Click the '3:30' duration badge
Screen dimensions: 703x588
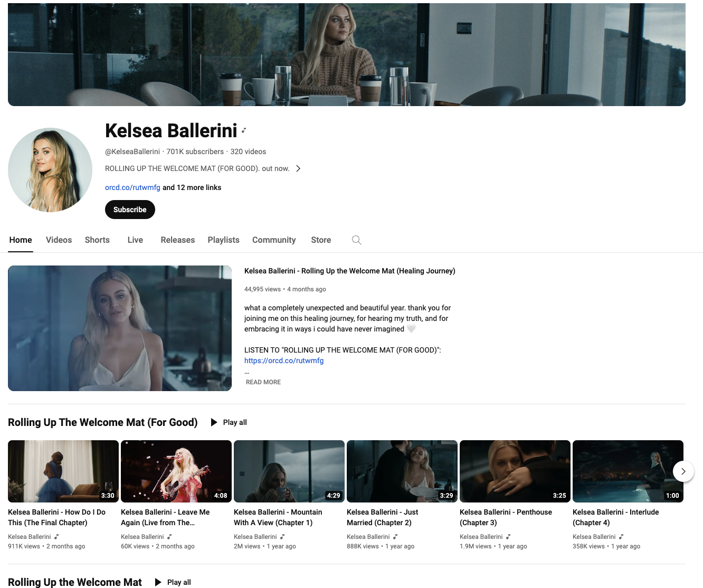point(108,496)
